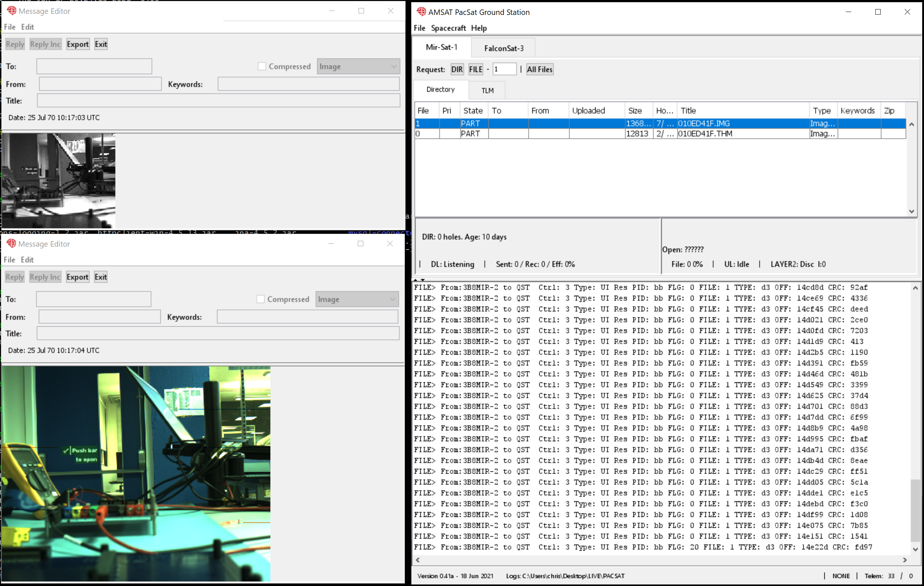The height and width of the screenshot is (586, 924).
Task: Open the TLM tab
Action: [x=487, y=91]
